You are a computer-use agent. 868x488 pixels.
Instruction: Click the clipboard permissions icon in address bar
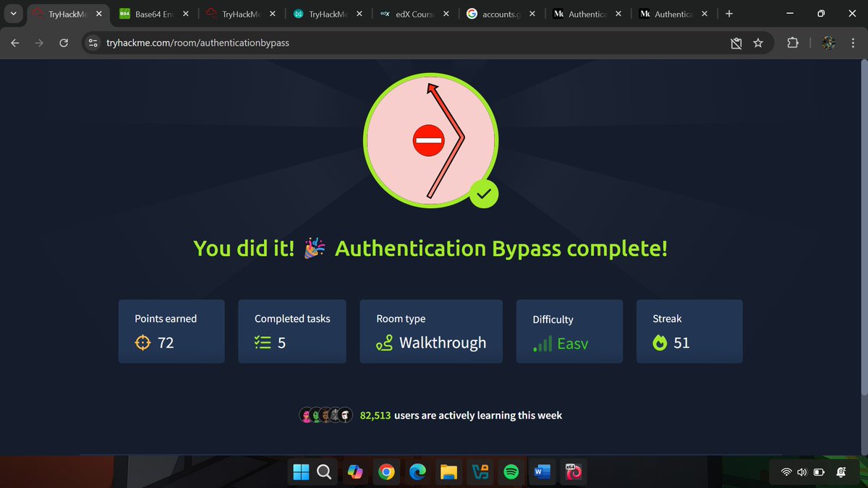(736, 43)
